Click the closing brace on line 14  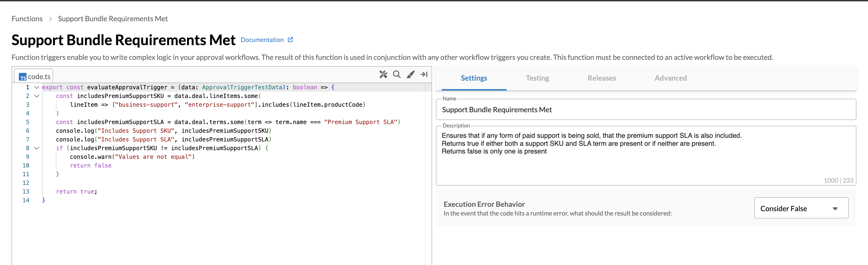[x=43, y=200]
